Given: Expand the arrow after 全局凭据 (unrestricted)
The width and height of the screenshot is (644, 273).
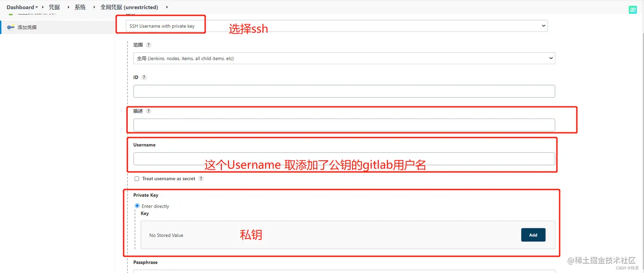Looking at the screenshot, I should (167, 7).
